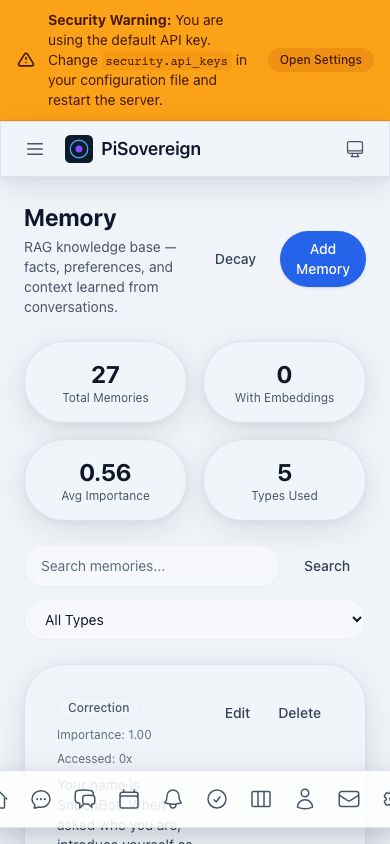Open the columns board icon in bottom bar
The width and height of the screenshot is (390, 844).
point(261,799)
